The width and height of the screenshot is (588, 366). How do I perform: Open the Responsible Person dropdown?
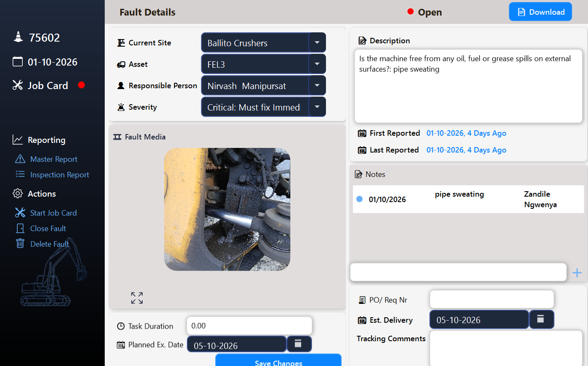(x=317, y=85)
